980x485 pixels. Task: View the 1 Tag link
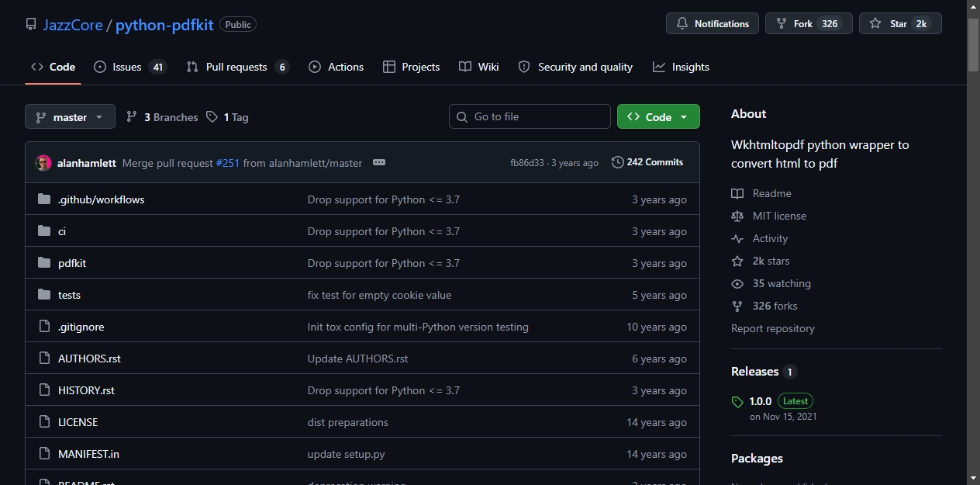(227, 117)
